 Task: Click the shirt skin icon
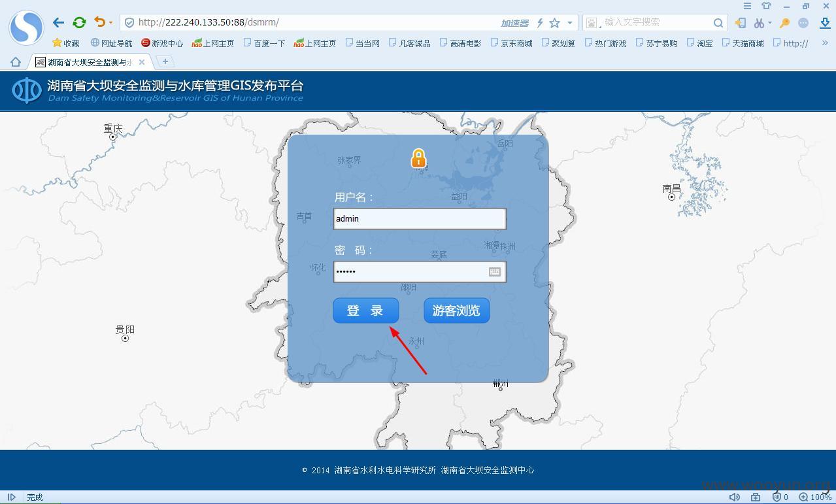click(x=767, y=6)
